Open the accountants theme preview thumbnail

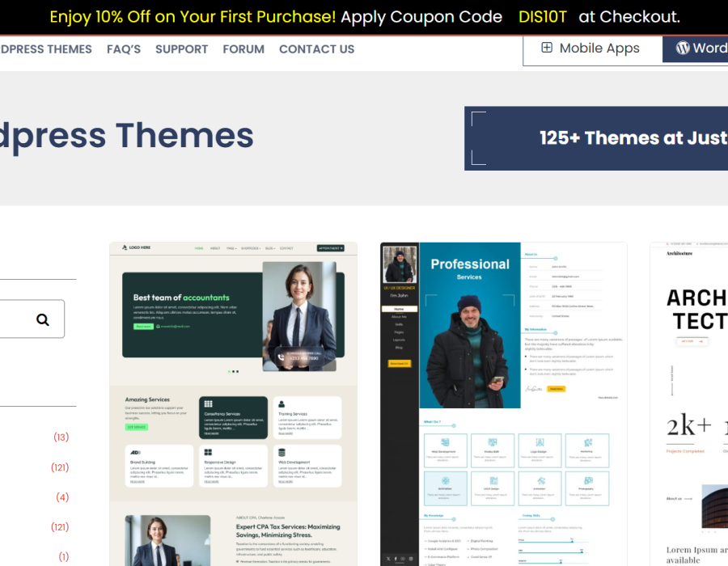[x=234, y=403]
